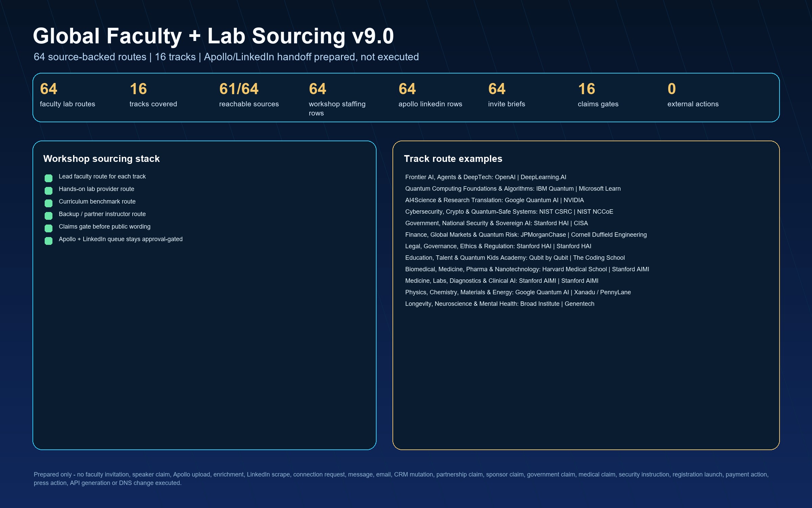The image size is (812, 508).
Task: Select the "Frontier AI, Agents & DeepTech" route row
Action: [x=486, y=177]
